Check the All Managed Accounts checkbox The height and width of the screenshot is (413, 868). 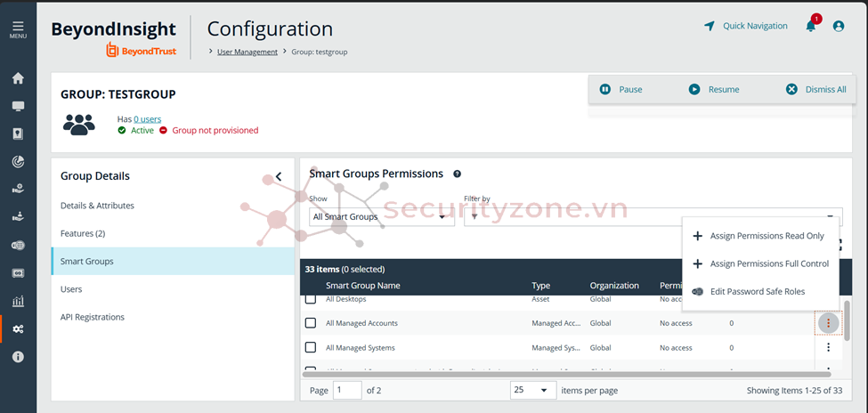311,323
